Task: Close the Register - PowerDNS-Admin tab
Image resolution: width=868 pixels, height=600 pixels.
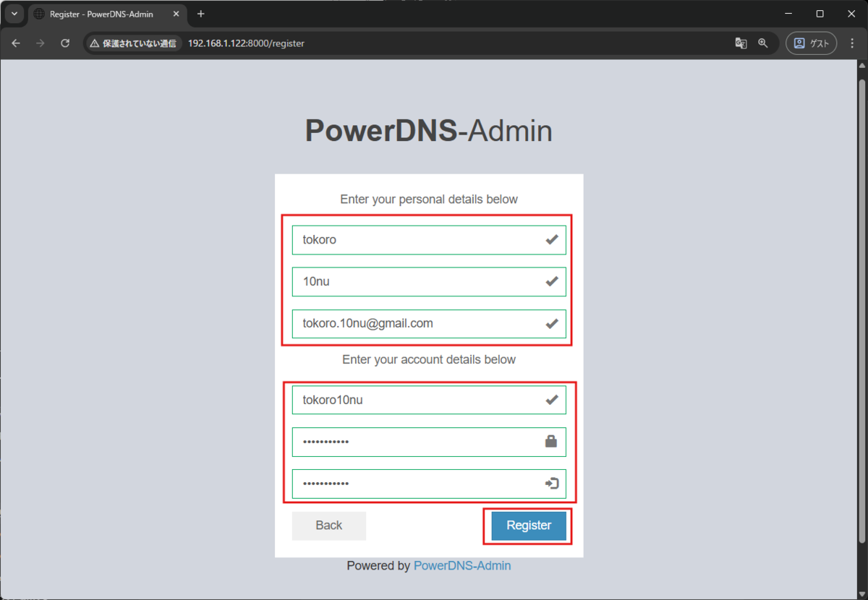Action: [x=176, y=14]
